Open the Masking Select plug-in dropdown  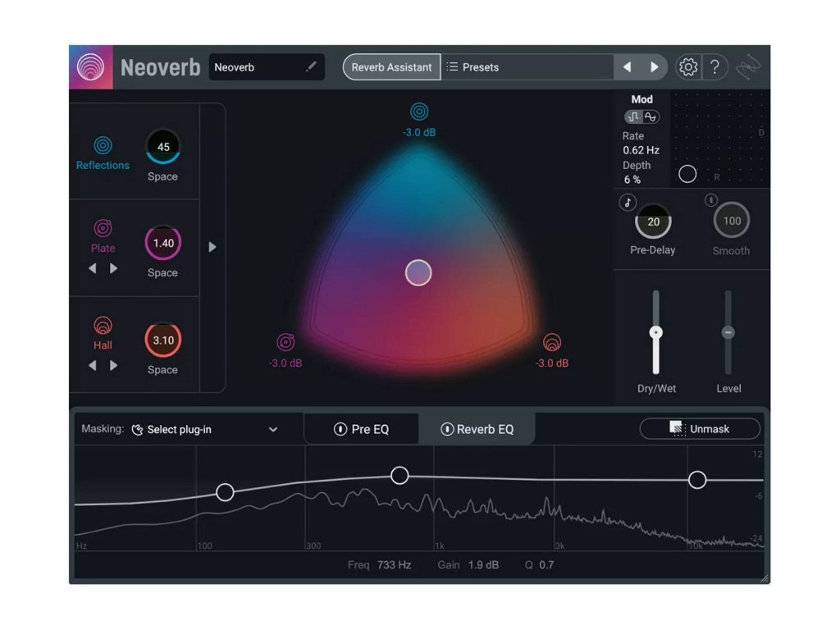206,430
